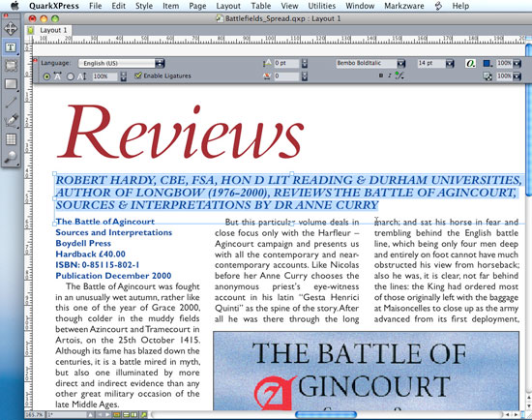Click the kerning amount 0 field

click(286, 76)
